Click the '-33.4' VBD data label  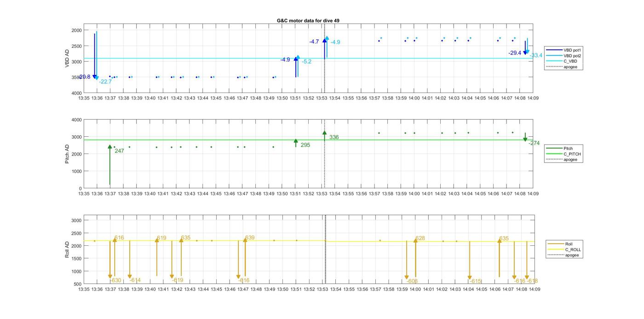click(x=536, y=56)
